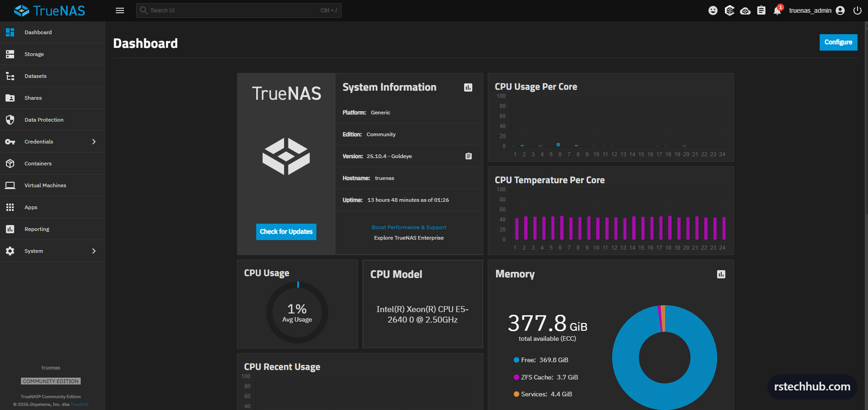Focus the Search UI field
This screenshot has width=868, height=410.
click(238, 10)
